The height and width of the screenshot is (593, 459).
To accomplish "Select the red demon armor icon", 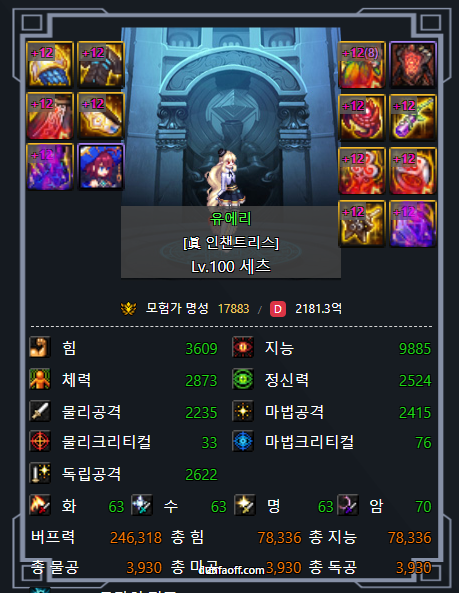I will pos(412,65).
